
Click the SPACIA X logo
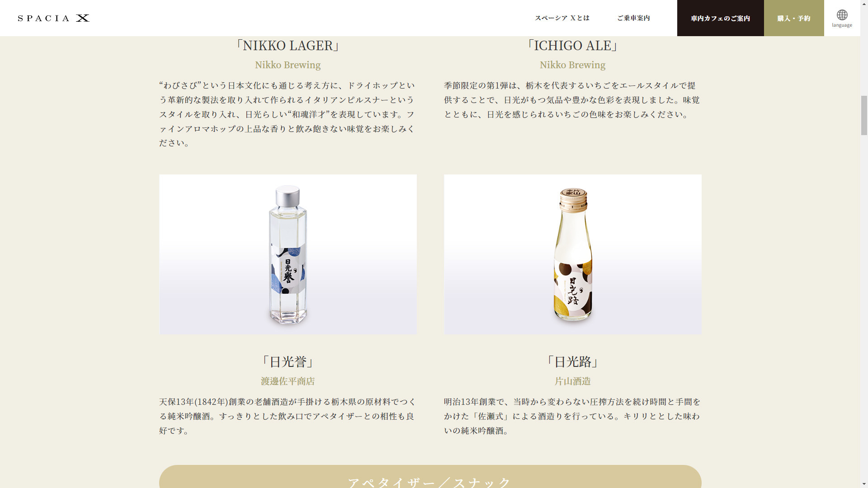point(54,18)
